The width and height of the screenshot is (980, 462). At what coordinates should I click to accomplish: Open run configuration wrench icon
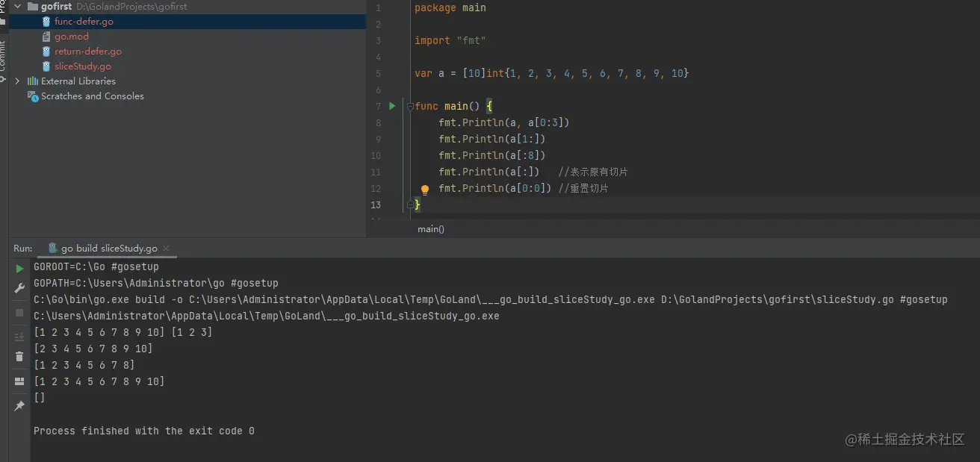[x=19, y=288]
